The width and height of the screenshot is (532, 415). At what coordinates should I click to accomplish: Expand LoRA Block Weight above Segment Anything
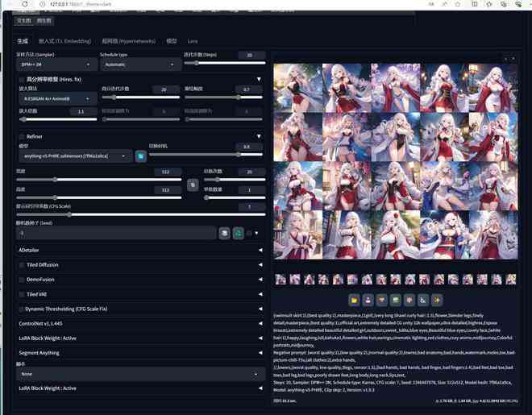140,338
